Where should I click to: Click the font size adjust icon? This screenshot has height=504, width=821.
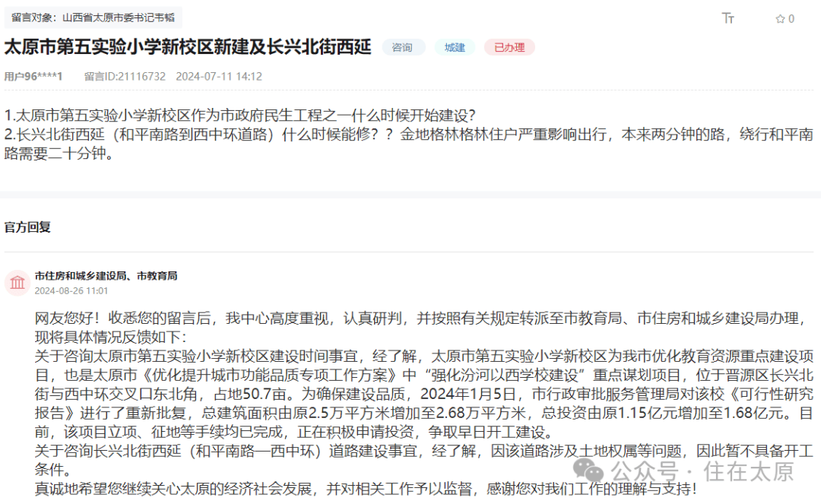tap(727, 18)
